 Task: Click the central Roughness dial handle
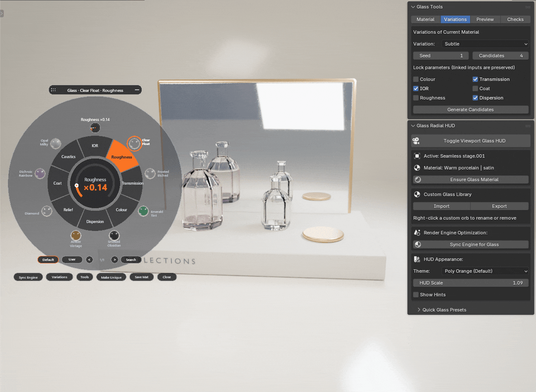tap(76, 185)
